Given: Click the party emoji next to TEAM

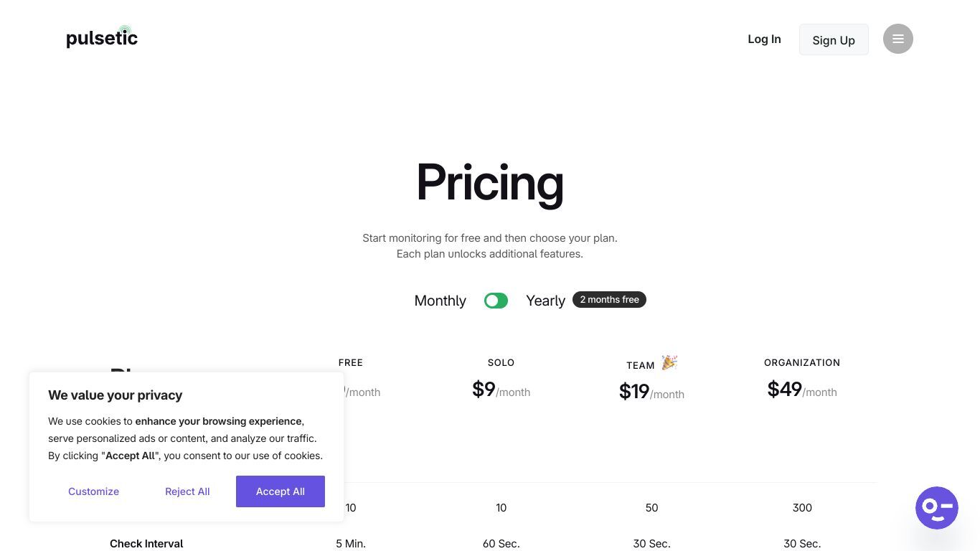Looking at the screenshot, I should point(669,362).
